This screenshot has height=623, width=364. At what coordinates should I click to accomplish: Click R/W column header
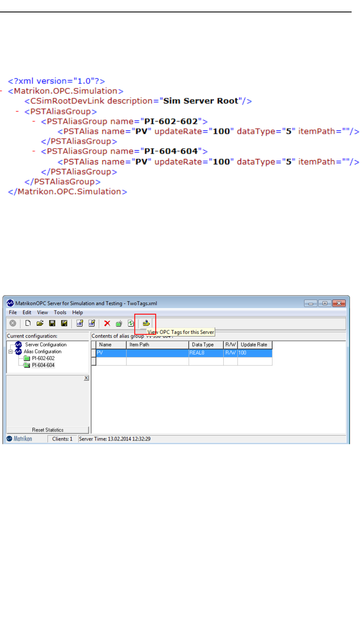(230, 345)
